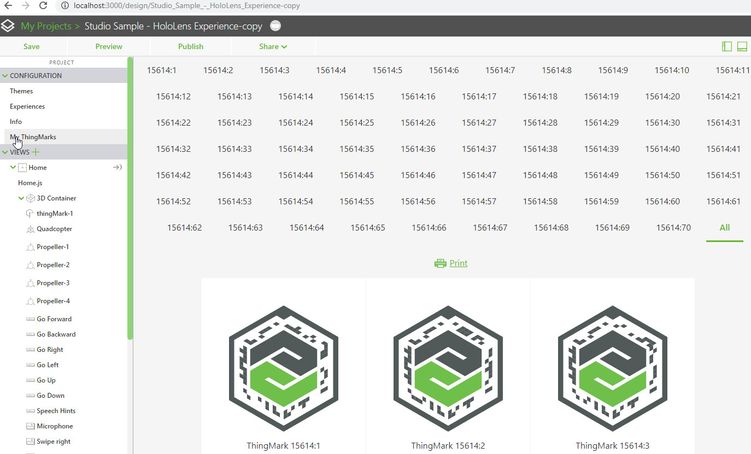This screenshot has width=751, height=454.
Task: Select ThingMark tab 15614:48
Action: [x=540, y=175]
